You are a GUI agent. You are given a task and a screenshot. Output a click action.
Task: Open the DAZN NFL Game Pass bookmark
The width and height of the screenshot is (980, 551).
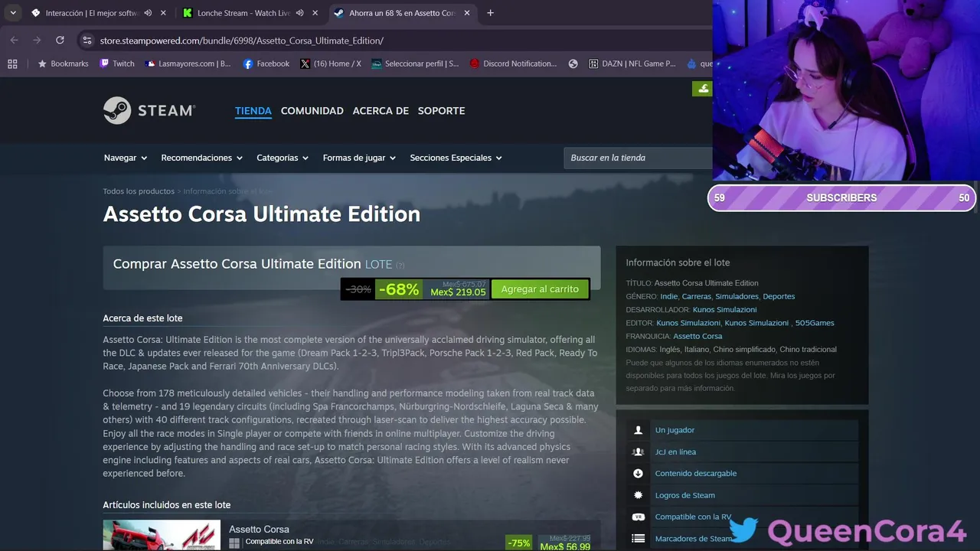click(632, 64)
